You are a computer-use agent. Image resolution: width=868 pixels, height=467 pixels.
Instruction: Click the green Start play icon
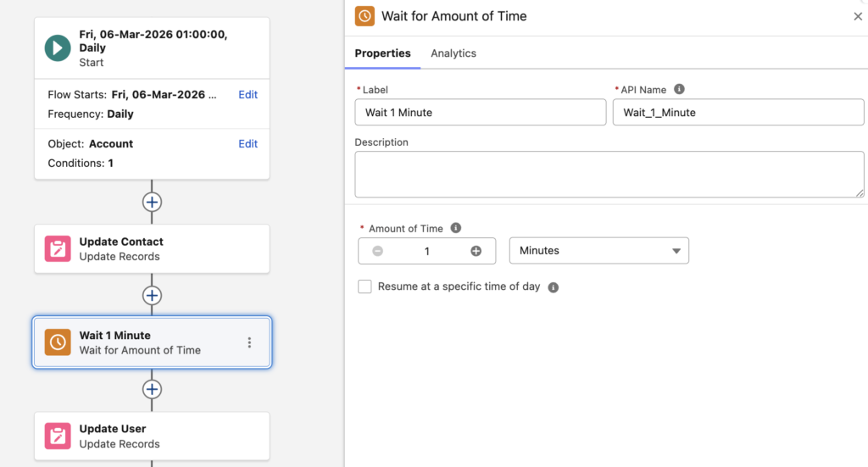pyautogui.click(x=58, y=48)
